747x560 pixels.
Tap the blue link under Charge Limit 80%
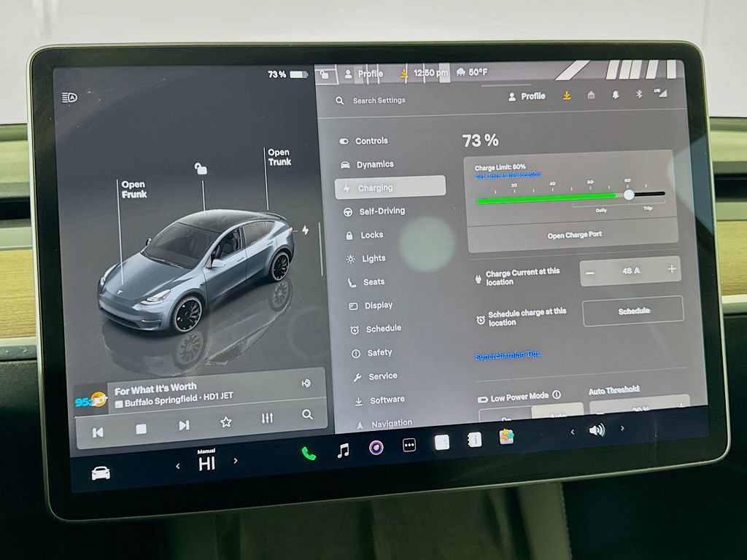click(x=508, y=175)
